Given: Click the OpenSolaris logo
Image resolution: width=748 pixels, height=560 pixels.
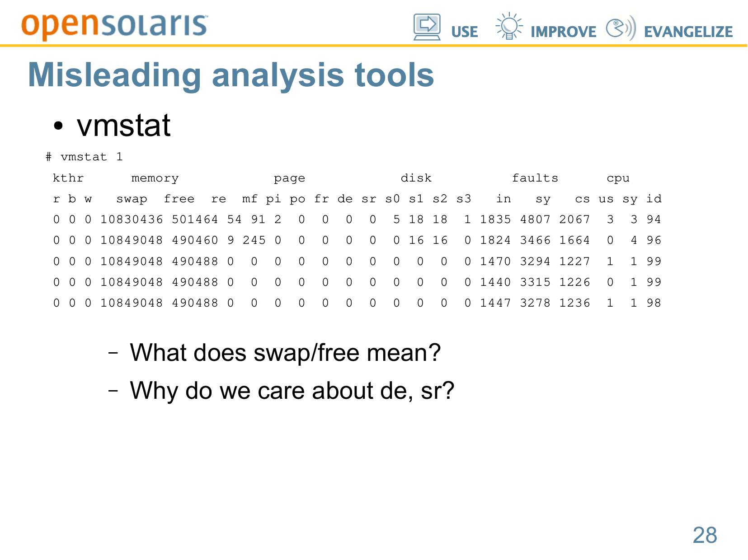Looking at the screenshot, I should [114, 25].
